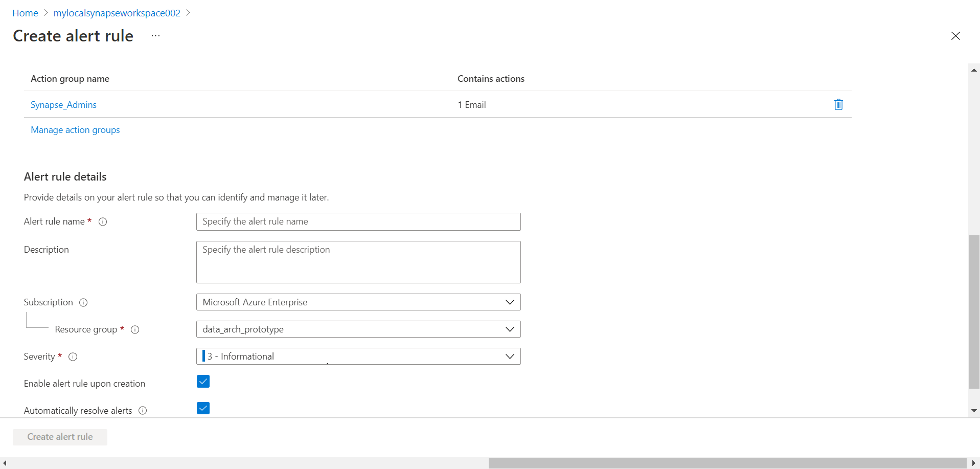Open the Subscription dropdown
The width and height of the screenshot is (980, 469).
(358, 302)
